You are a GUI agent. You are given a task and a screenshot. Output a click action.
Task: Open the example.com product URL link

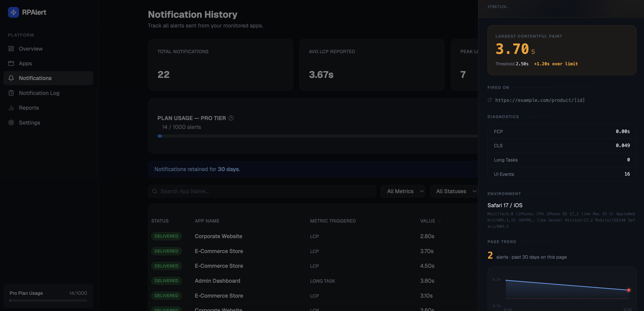click(x=540, y=100)
